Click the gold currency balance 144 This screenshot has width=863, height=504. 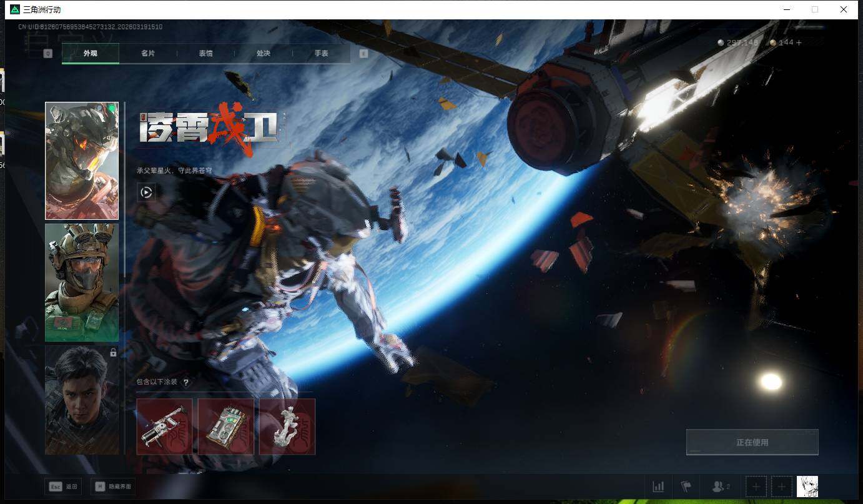point(782,42)
